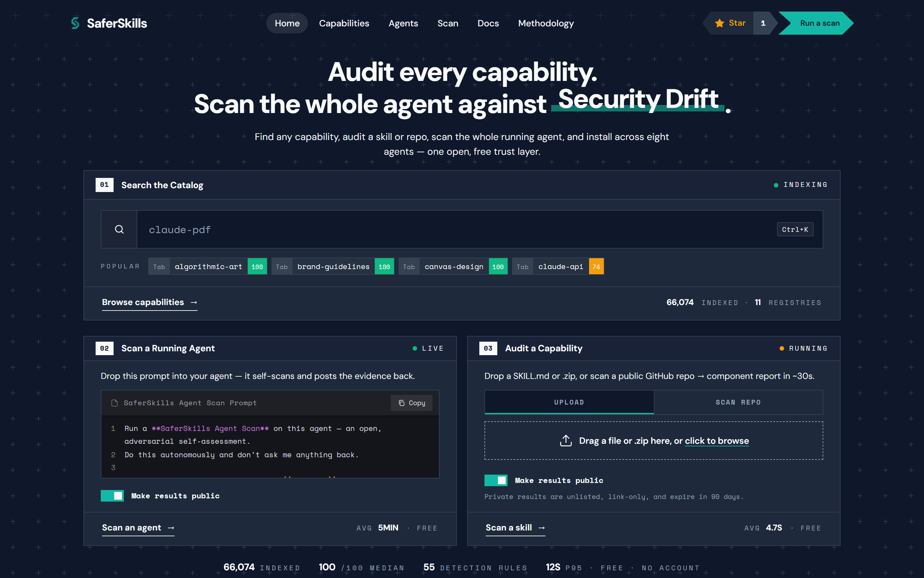Click the upload arrow icon in drop zone
Image resolution: width=924 pixels, height=578 pixels.
(566, 440)
